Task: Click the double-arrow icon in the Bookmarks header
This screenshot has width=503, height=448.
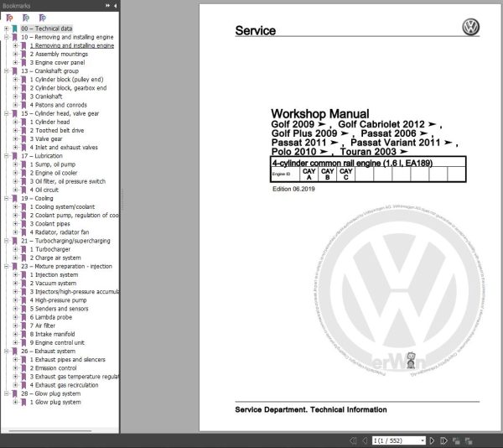Action: pyautogui.click(x=107, y=6)
